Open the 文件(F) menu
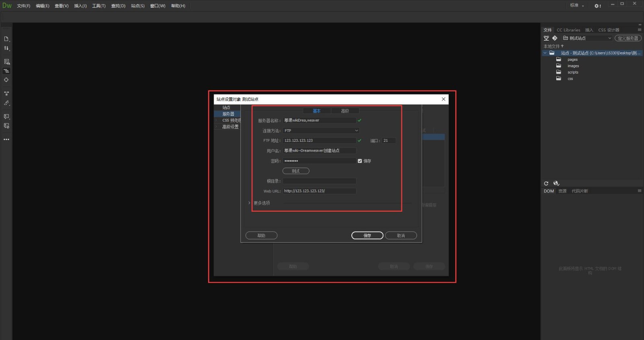The image size is (644, 340). 23,6
